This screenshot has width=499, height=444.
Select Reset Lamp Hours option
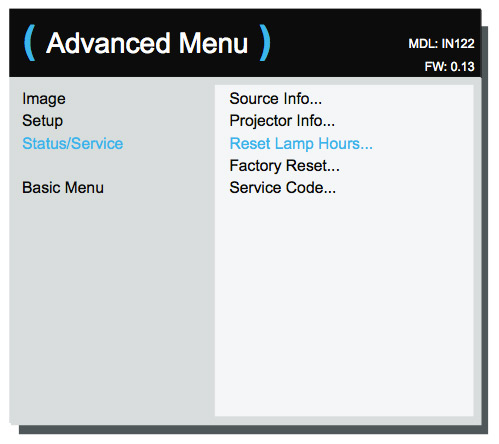click(x=301, y=144)
